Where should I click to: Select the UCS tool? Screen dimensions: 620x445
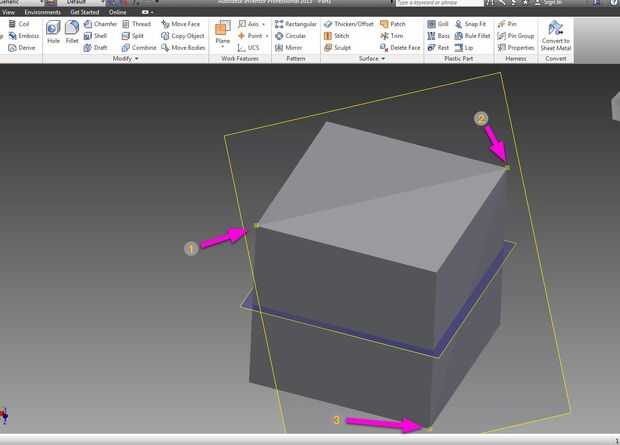[x=248, y=48]
